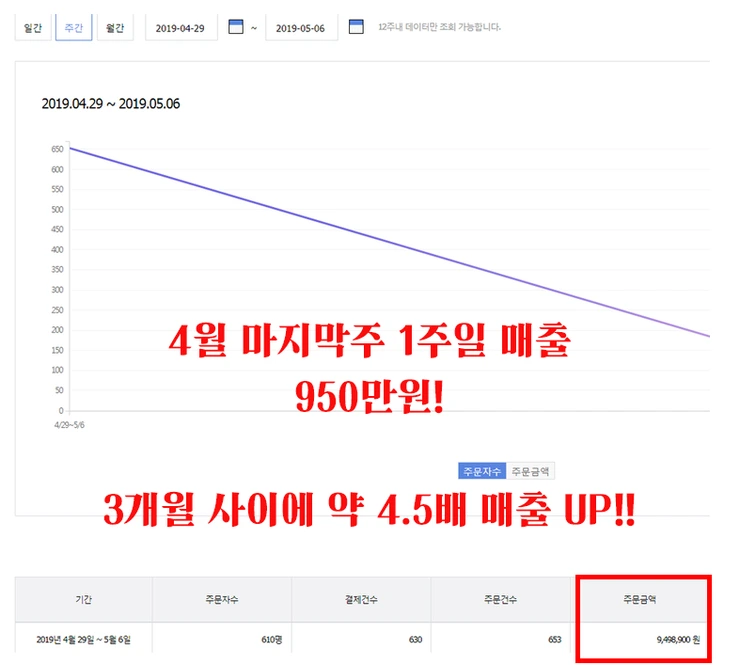
Task: Click the 0 y-axis label
Action: coord(61,410)
